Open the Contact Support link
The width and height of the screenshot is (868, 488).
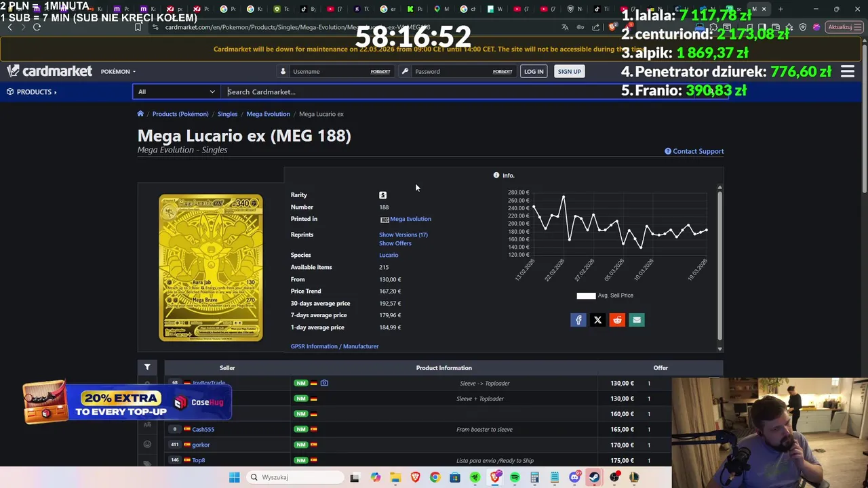pyautogui.click(x=694, y=151)
